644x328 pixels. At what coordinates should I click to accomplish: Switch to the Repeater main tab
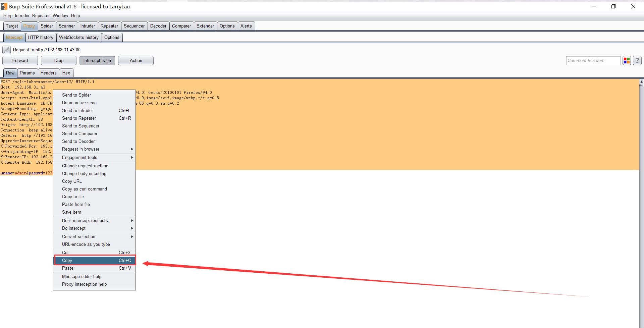point(109,26)
